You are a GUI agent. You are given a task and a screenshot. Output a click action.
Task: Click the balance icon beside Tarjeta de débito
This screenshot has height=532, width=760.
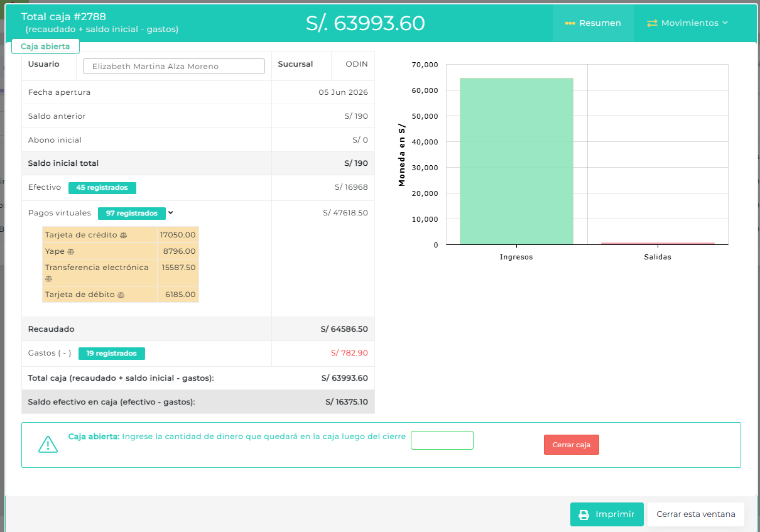(x=121, y=295)
